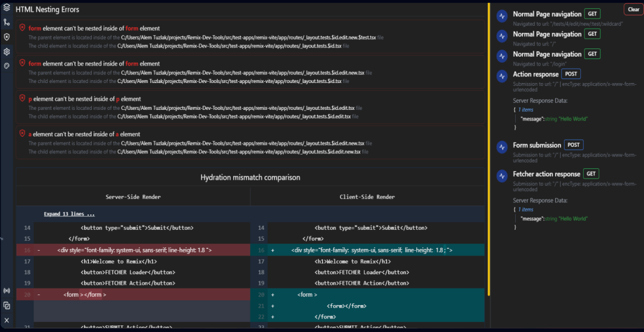
Task: Click "Expand 13 lines ..." link
Action: pos(69,214)
